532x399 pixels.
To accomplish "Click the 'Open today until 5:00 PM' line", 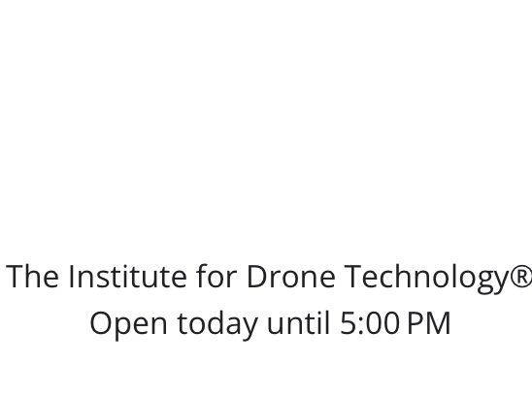I will [271, 324].
